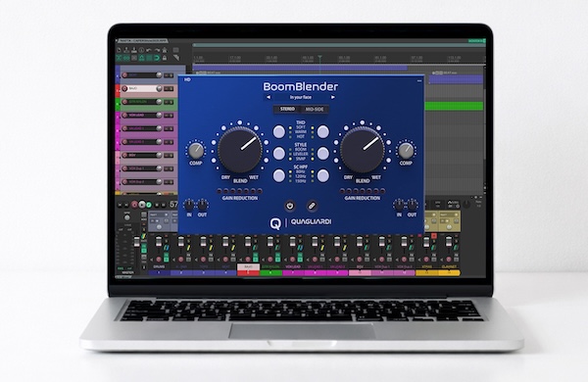Select MID-SIDE mode in BoomBlender
The width and height of the screenshot is (588, 382).
click(x=315, y=109)
